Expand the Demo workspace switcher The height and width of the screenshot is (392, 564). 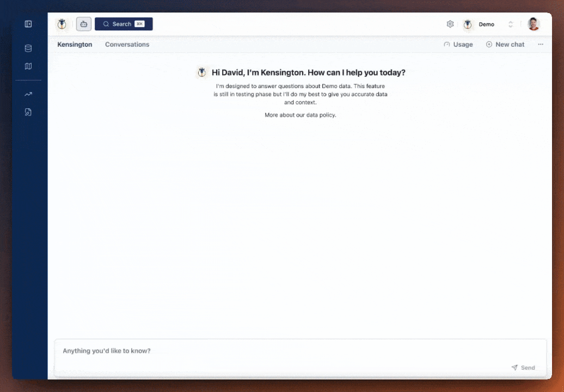486,24
